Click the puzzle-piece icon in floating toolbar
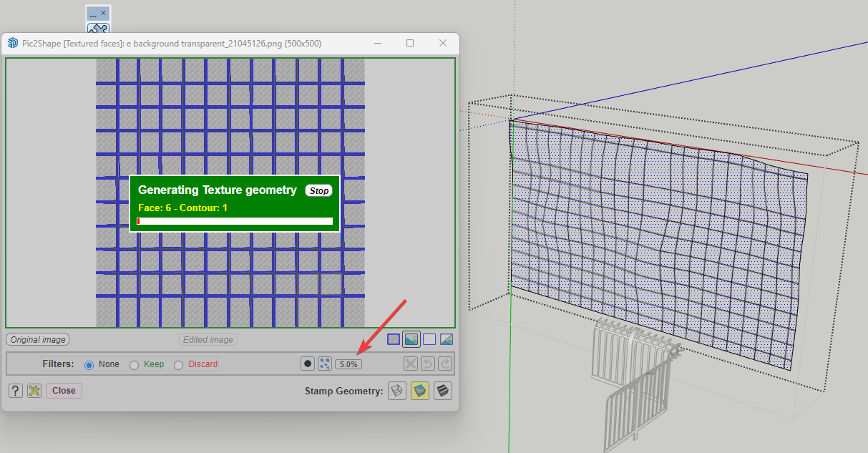 pyautogui.click(x=97, y=30)
